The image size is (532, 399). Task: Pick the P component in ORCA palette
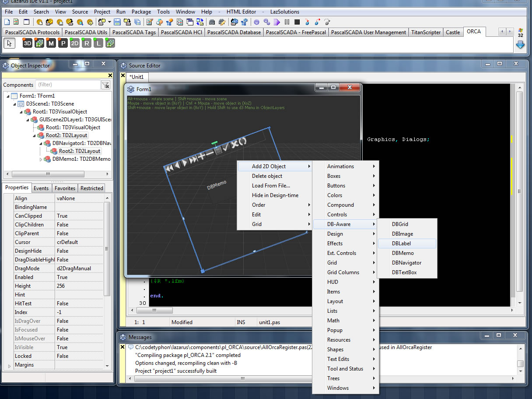[x=63, y=43]
